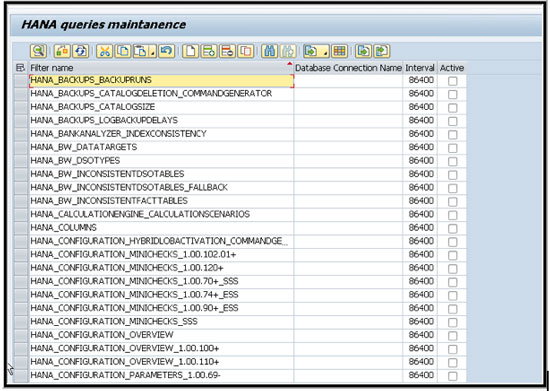Click the Delete row icon

tap(227, 51)
